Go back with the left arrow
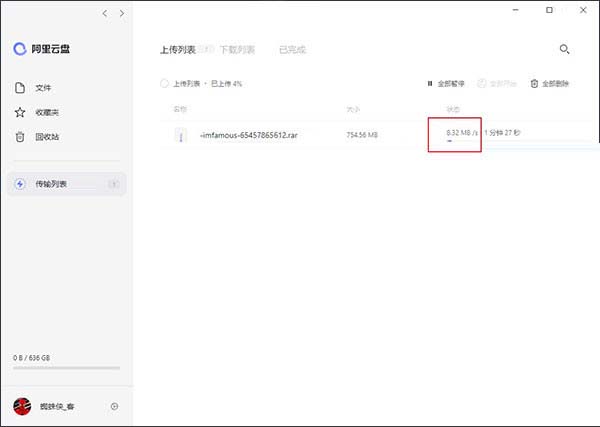Viewport: 600px width, 427px height. tap(105, 13)
